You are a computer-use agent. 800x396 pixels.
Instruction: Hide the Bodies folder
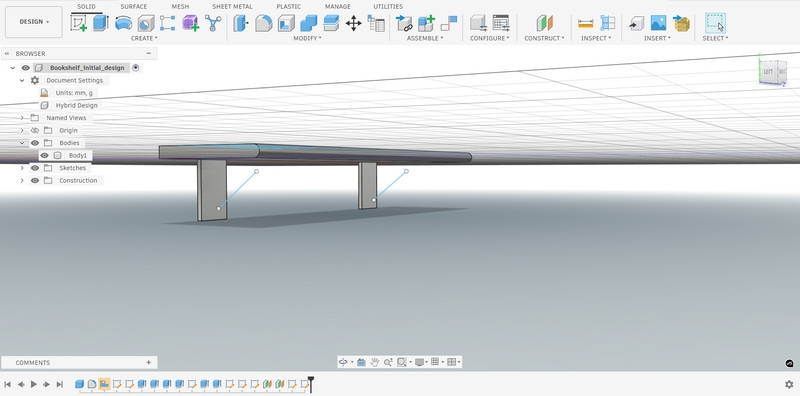(x=35, y=143)
